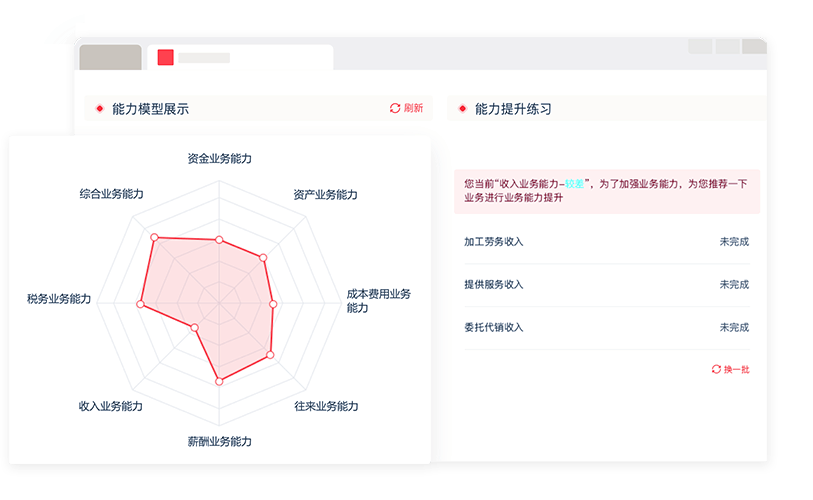Click the red favicon on browser tab
Viewport: 813px width, 500px height.
[166, 58]
